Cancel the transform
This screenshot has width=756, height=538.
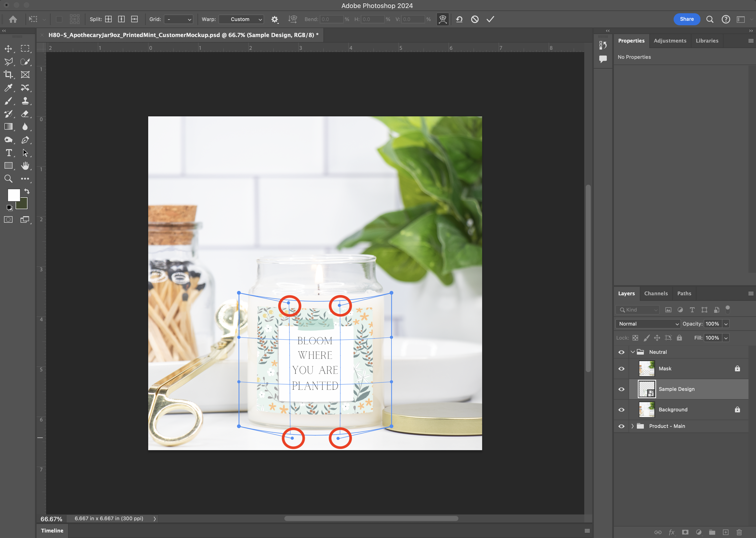[x=475, y=19]
